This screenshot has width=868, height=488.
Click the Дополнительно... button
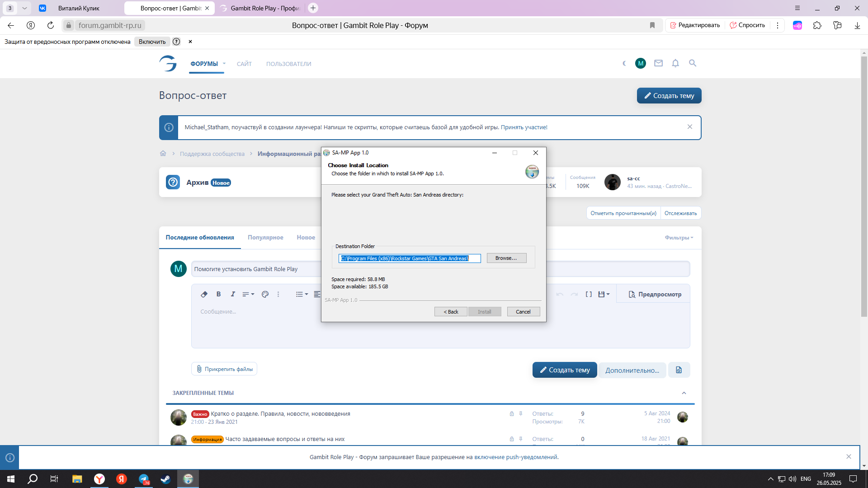click(x=632, y=370)
